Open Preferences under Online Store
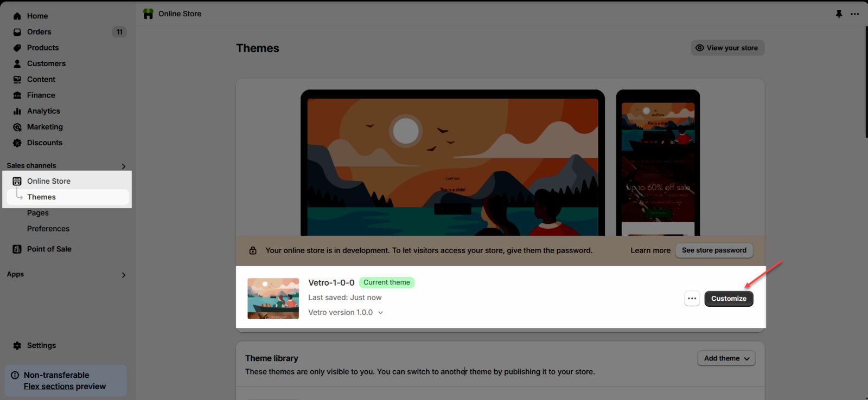 (x=48, y=229)
